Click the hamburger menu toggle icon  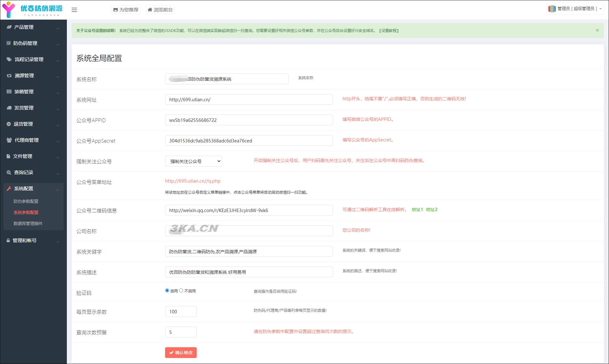coord(74,10)
